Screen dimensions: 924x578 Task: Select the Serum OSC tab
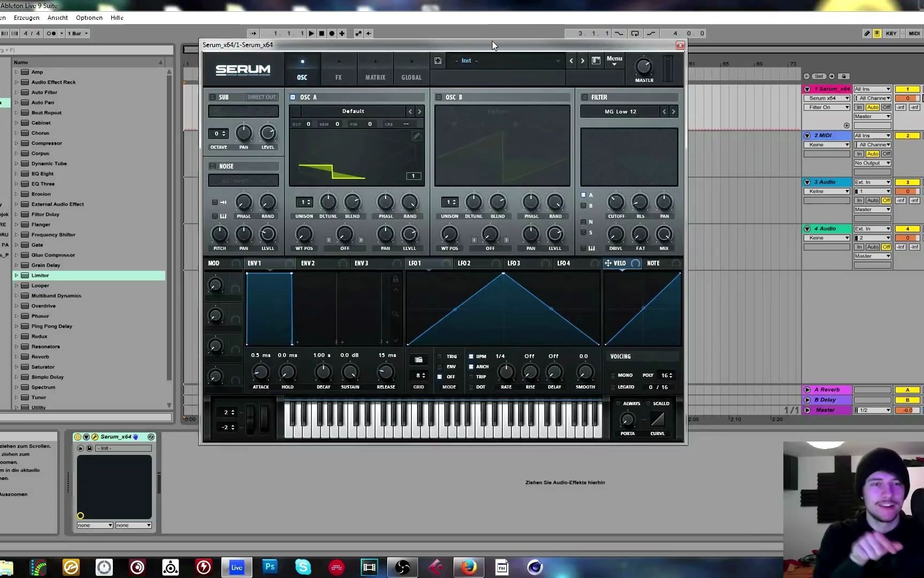[302, 70]
